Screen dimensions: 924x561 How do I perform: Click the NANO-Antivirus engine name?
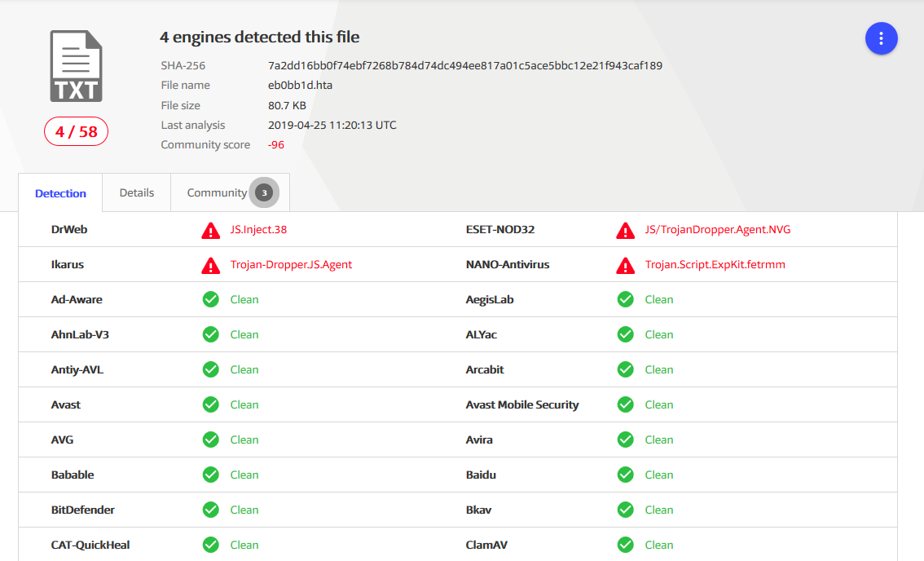[508, 265]
